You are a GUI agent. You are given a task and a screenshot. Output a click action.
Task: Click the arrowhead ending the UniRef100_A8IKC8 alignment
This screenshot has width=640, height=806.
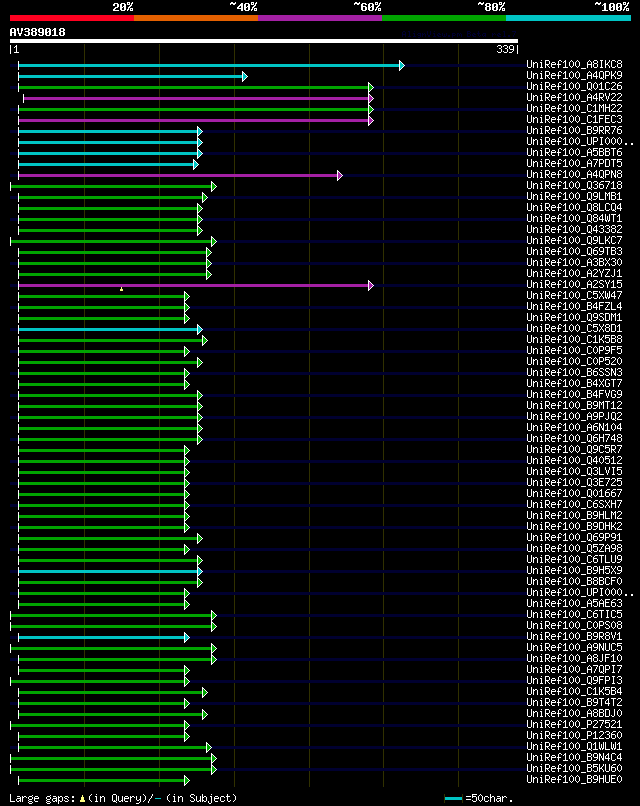(x=402, y=65)
